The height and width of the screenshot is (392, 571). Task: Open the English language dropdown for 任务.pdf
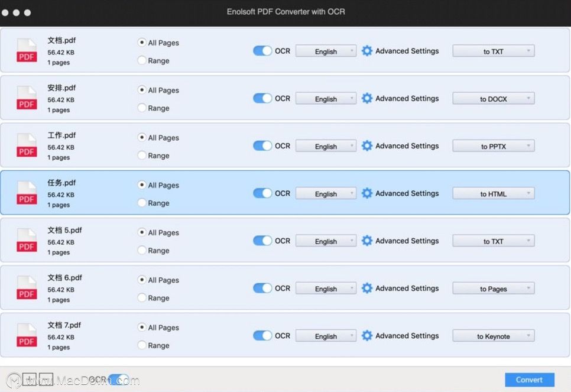tap(326, 193)
